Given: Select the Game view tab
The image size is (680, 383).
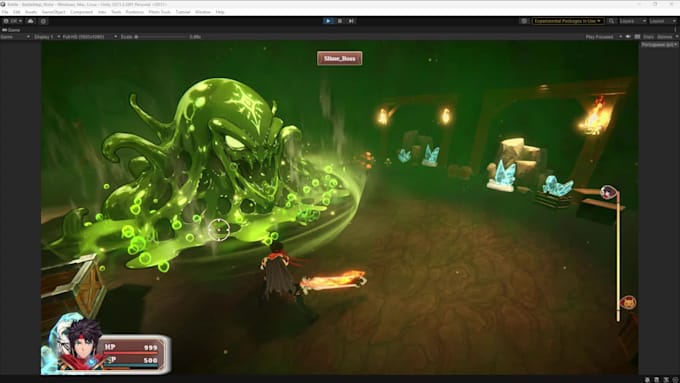Looking at the screenshot, I should (11, 30).
